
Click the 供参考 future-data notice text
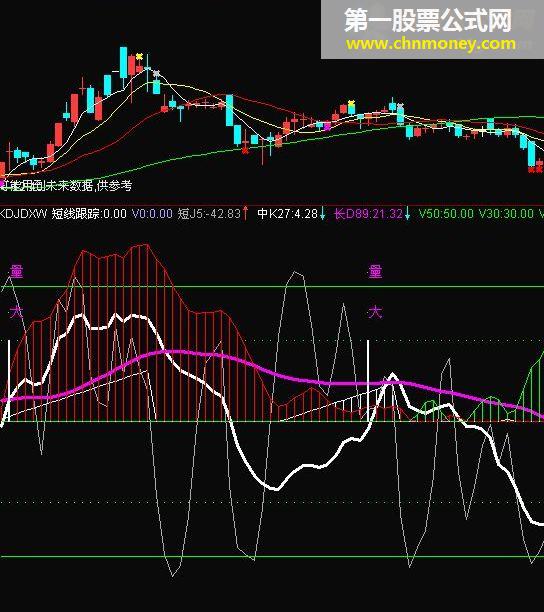coord(114,185)
